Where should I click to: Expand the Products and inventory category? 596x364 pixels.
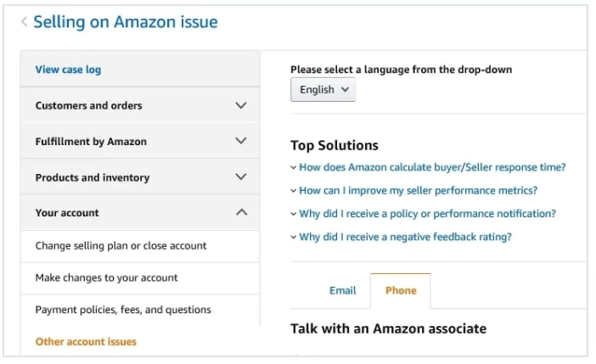140,177
